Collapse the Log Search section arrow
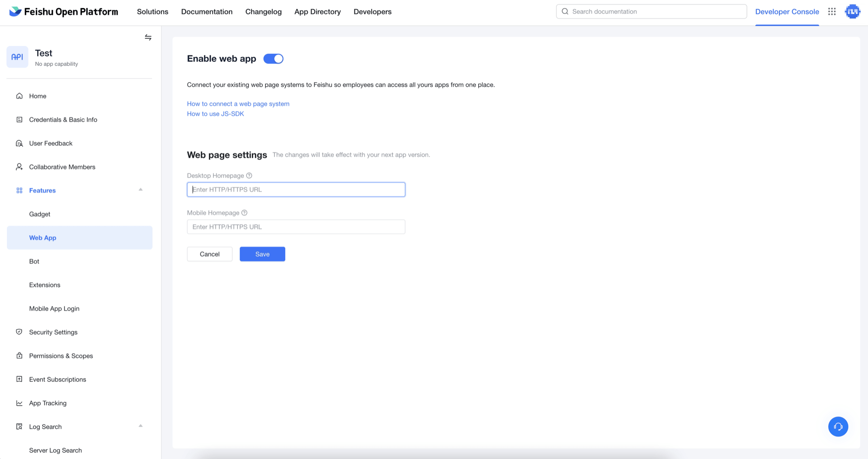 click(141, 426)
